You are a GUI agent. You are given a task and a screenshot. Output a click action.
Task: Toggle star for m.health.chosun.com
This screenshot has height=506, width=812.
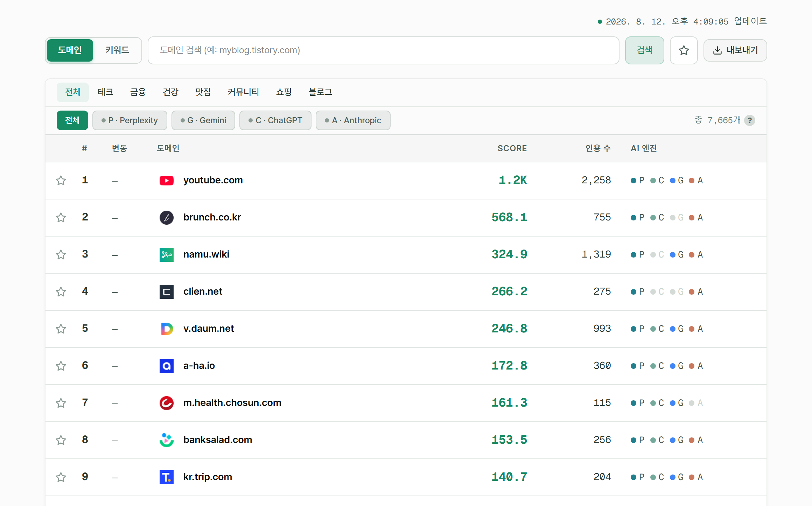click(x=61, y=403)
